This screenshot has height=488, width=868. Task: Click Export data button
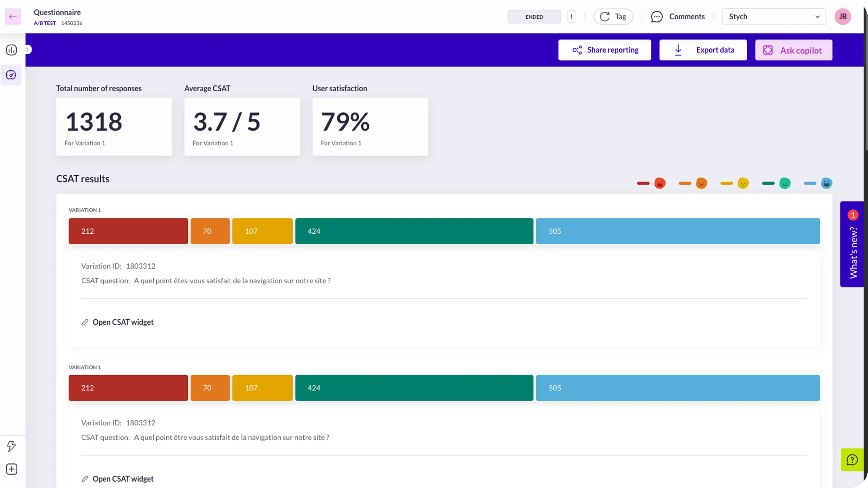[x=703, y=50]
